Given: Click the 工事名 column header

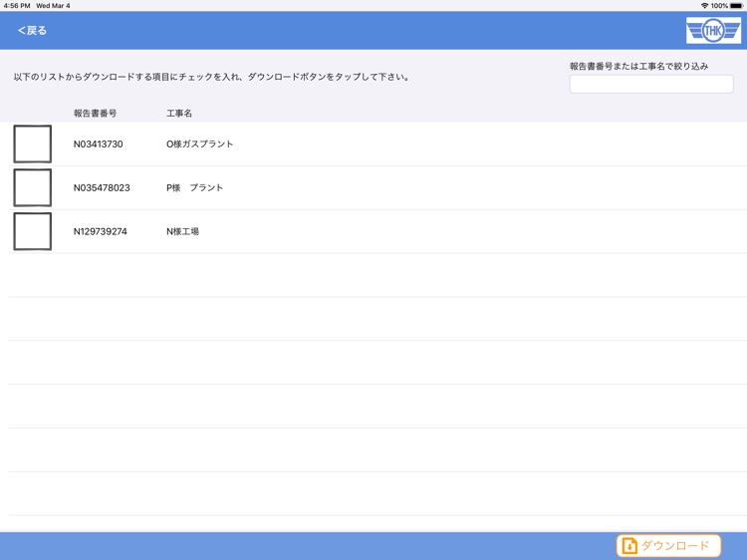Looking at the screenshot, I should pyautogui.click(x=179, y=113).
